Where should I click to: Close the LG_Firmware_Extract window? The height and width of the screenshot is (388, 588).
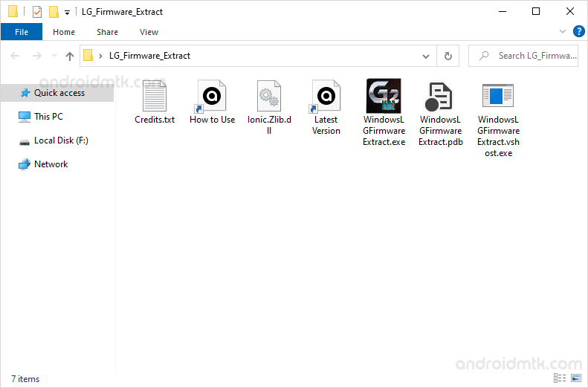tap(570, 12)
